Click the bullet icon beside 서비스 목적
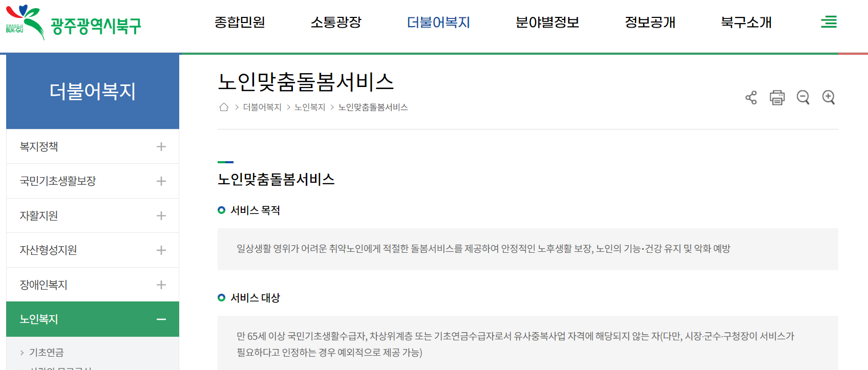Screen dimensions: 868x370 click(221, 210)
